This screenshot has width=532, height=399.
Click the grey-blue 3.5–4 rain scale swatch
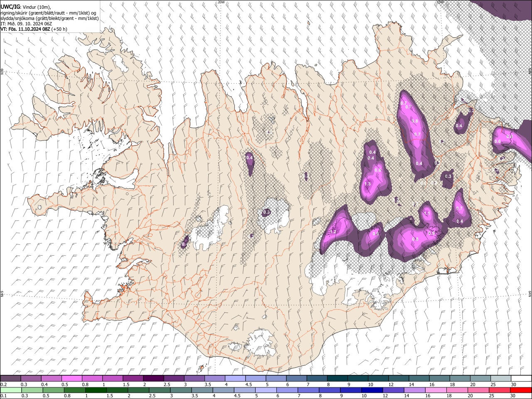[x=202, y=390]
